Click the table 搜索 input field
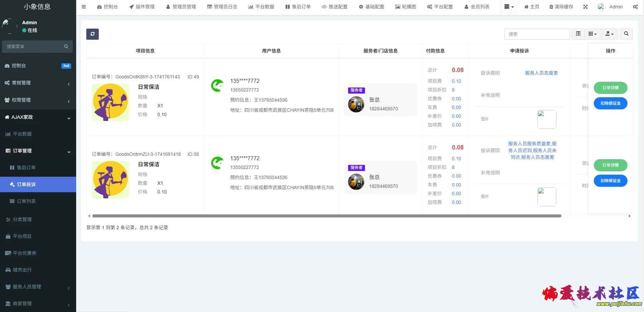644x312 pixels. [536, 34]
